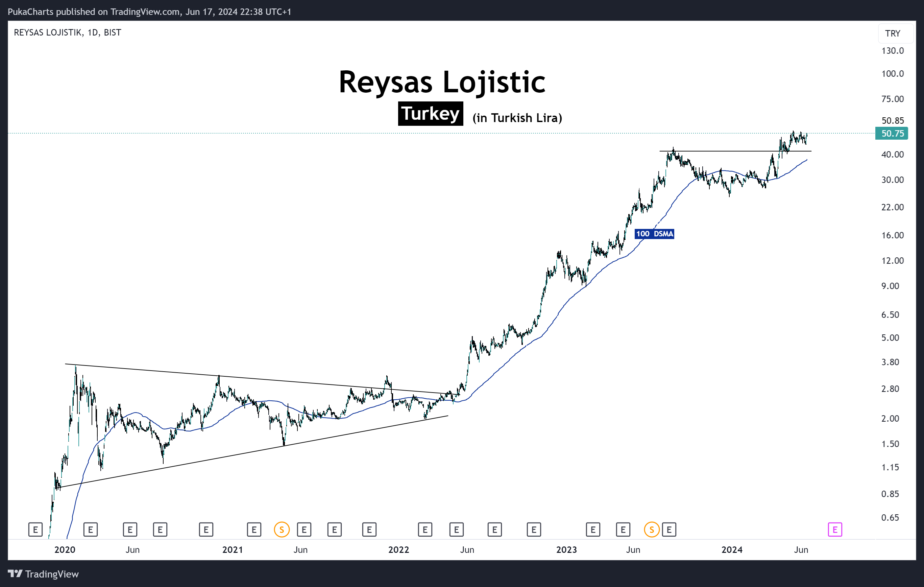Image resolution: width=924 pixels, height=587 pixels.
Task: Click the orange S split marker in 2023
Action: (x=652, y=530)
